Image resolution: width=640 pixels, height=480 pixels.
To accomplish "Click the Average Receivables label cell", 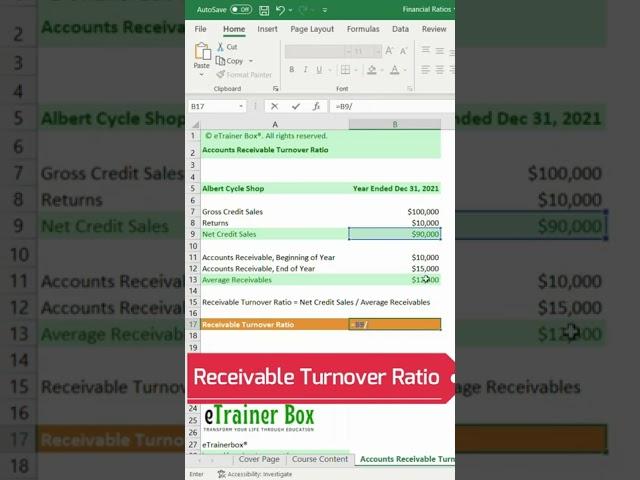I will [x=275, y=280].
